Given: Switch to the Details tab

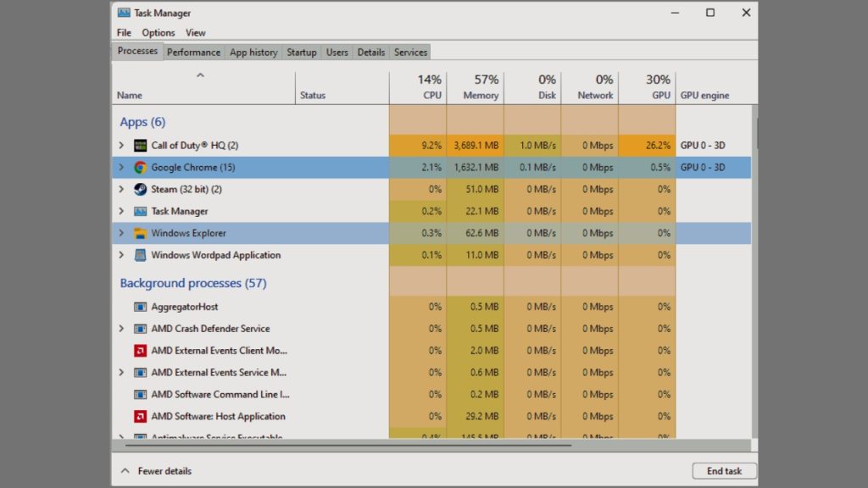Looking at the screenshot, I should coord(371,52).
